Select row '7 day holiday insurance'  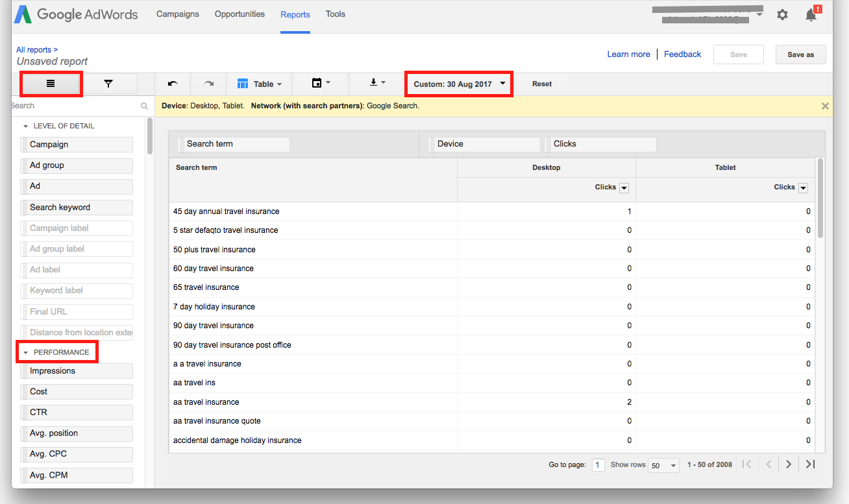pos(492,307)
